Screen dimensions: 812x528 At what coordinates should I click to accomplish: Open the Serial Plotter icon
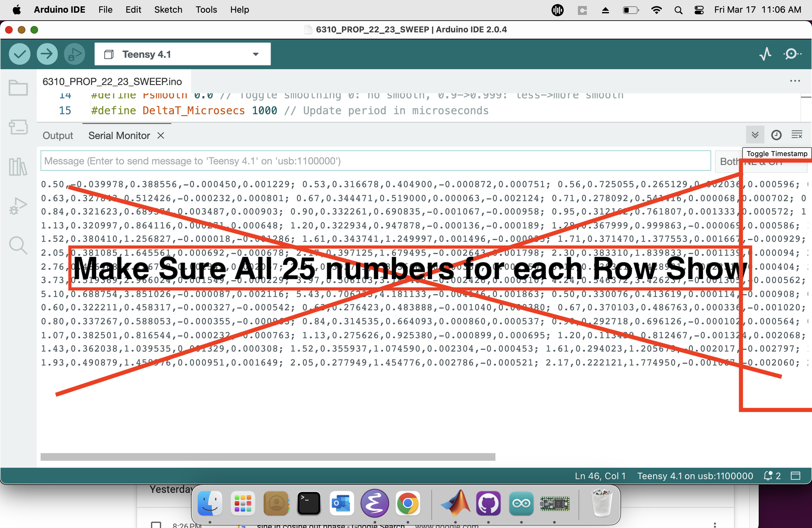point(765,54)
